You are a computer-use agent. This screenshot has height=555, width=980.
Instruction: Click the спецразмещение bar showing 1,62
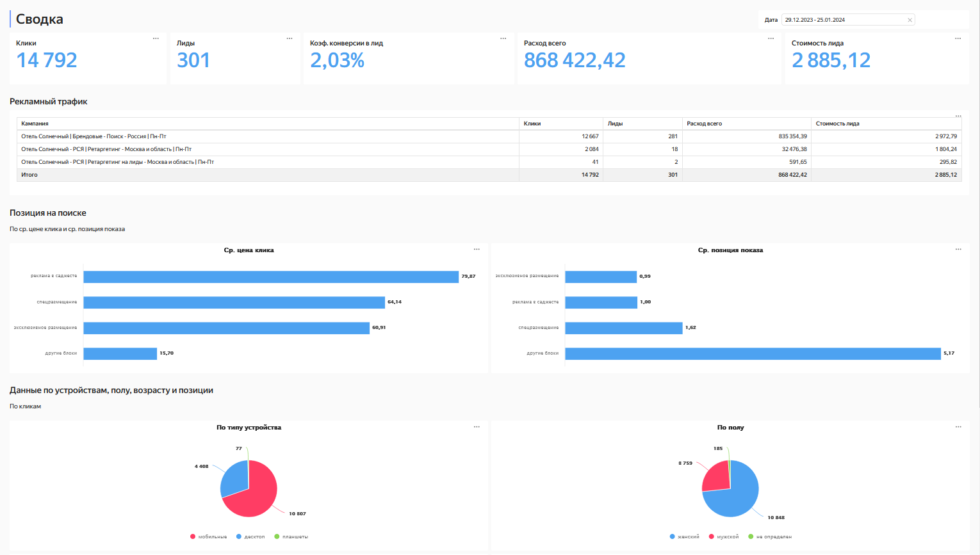(x=623, y=328)
